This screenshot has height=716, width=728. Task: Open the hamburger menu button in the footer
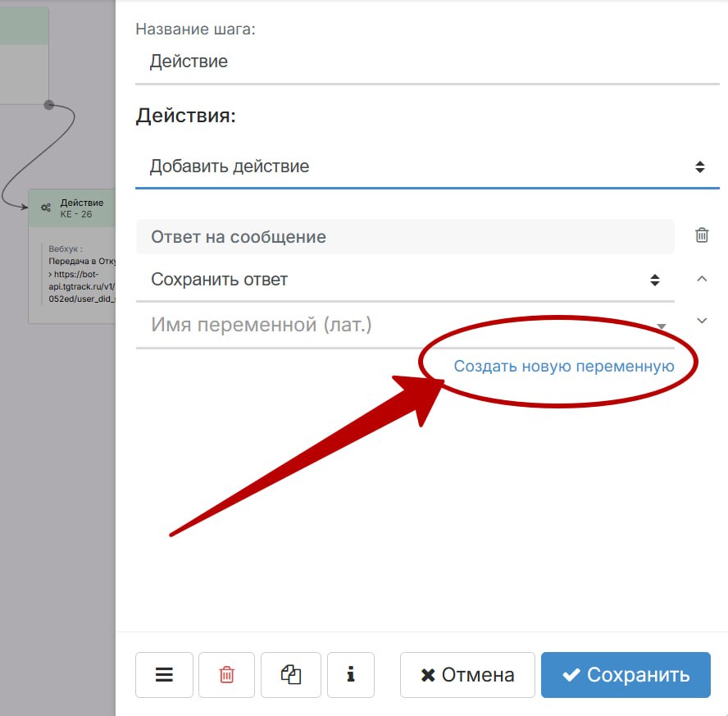[x=164, y=675]
